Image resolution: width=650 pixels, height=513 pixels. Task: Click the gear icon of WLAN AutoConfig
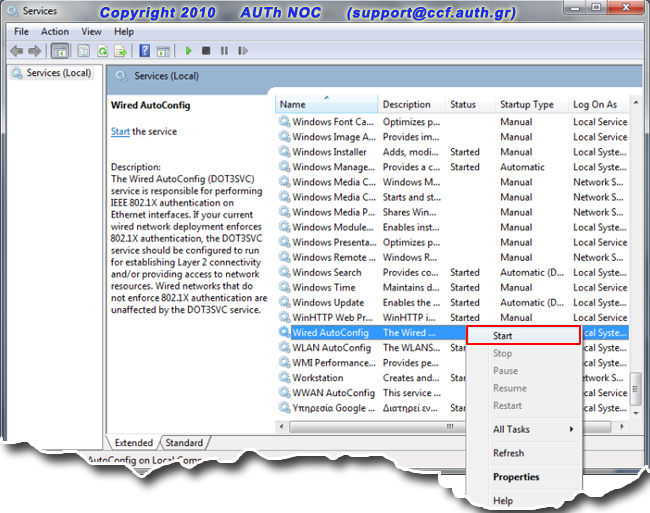(x=284, y=347)
